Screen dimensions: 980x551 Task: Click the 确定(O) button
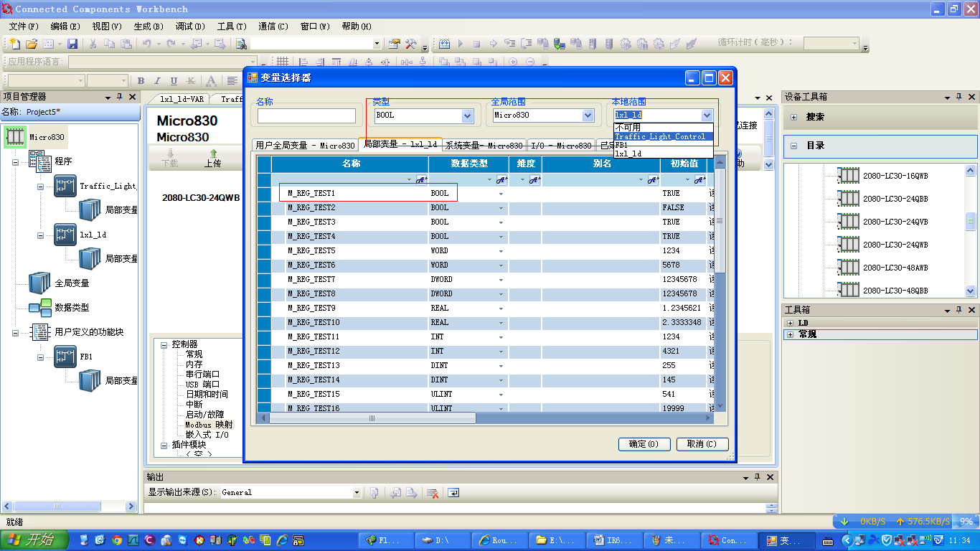point(644,444)
